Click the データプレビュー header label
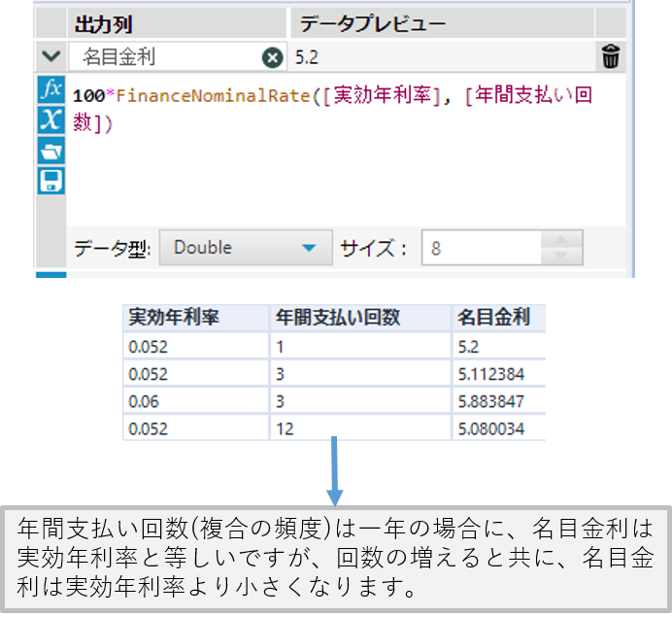The height and width of the screenshot is (617, 672). point(373,23)
